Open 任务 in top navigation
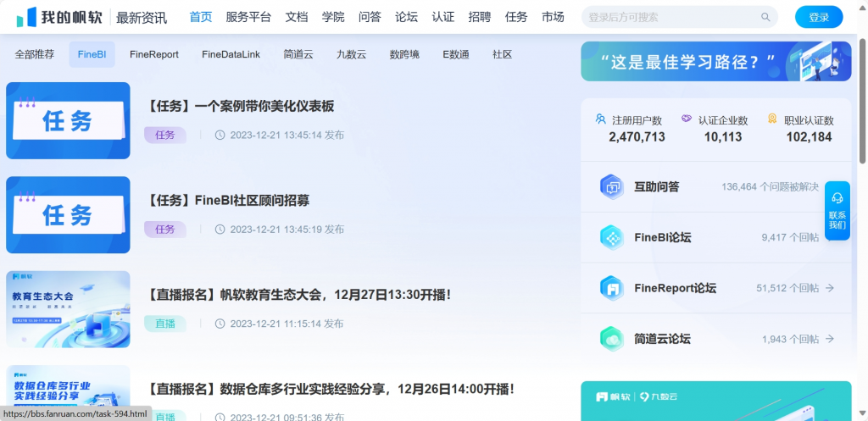868x421 pixels. 516,17
